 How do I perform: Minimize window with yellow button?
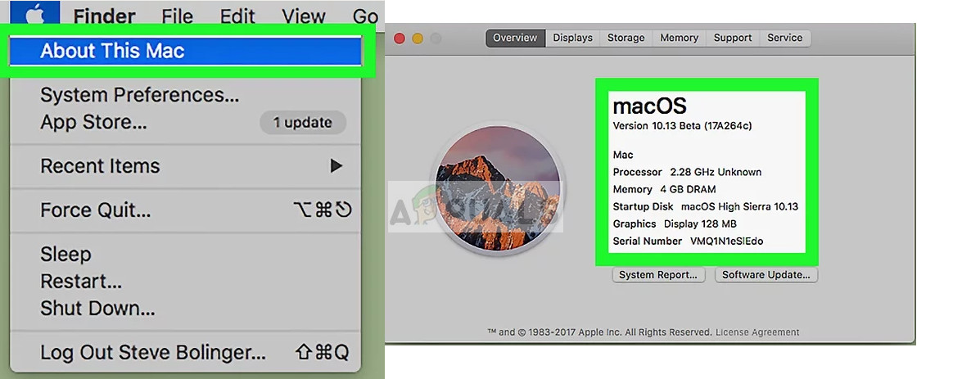418,38
